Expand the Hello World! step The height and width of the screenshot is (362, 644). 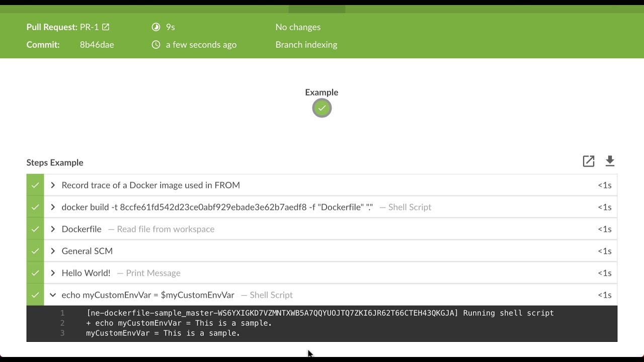[x=53, y=273]
